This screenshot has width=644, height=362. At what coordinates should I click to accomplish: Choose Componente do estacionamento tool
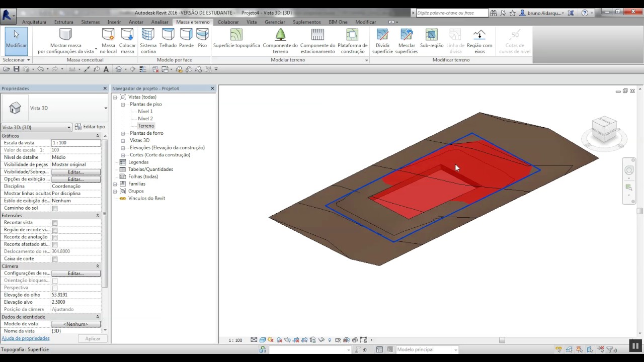point(317,41)
